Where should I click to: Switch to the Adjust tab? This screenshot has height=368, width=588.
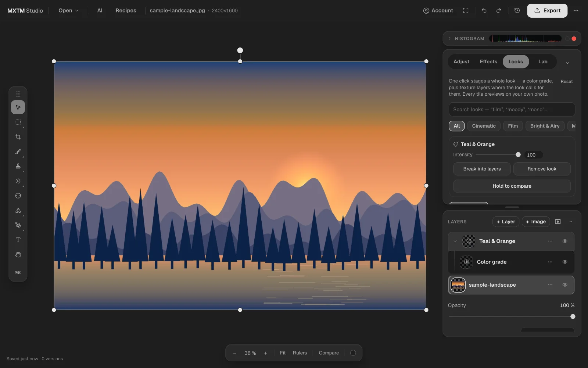[x=461, y=62]
